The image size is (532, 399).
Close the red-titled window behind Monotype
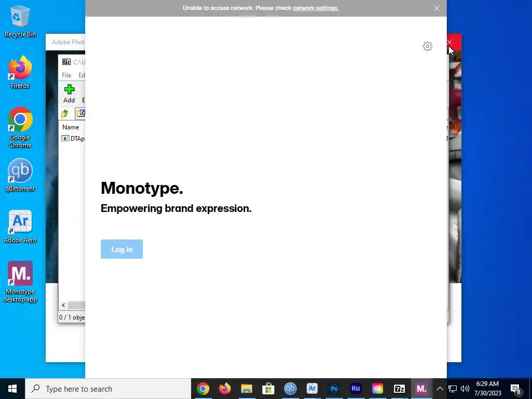pyautogui.click(x=449, y=42)
